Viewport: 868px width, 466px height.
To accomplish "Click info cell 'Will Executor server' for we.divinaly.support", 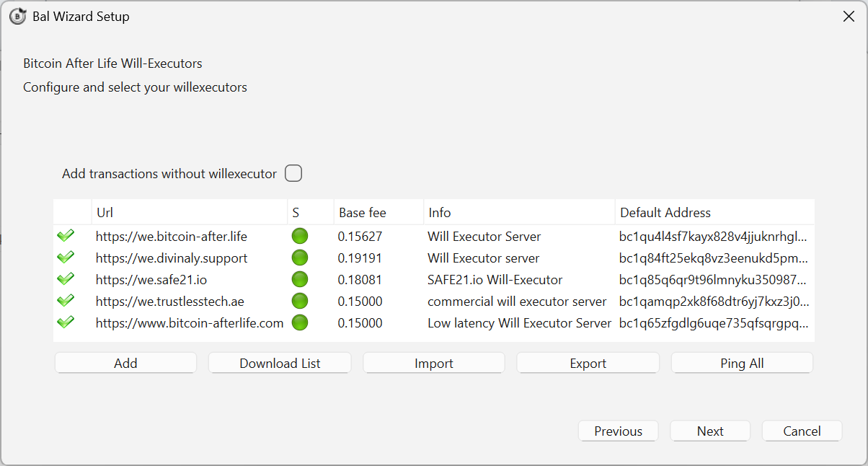I will [x=519, y=258].
